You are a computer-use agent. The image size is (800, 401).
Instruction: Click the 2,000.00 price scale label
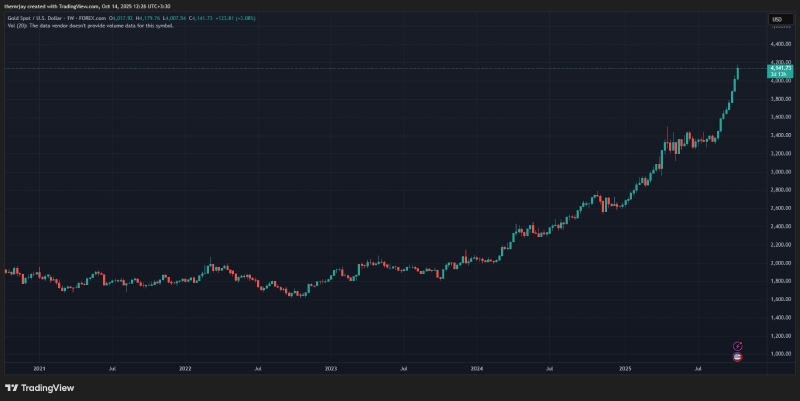point(781,262)
